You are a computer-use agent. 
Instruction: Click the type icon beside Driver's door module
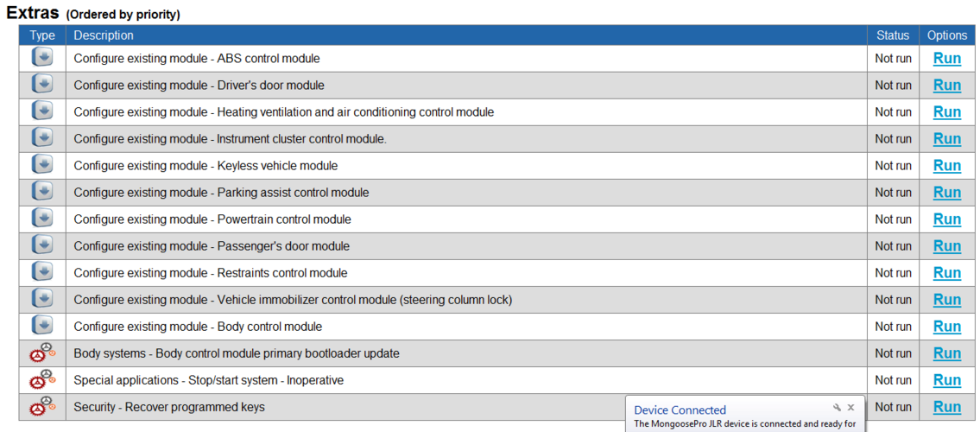pos(41,85)
